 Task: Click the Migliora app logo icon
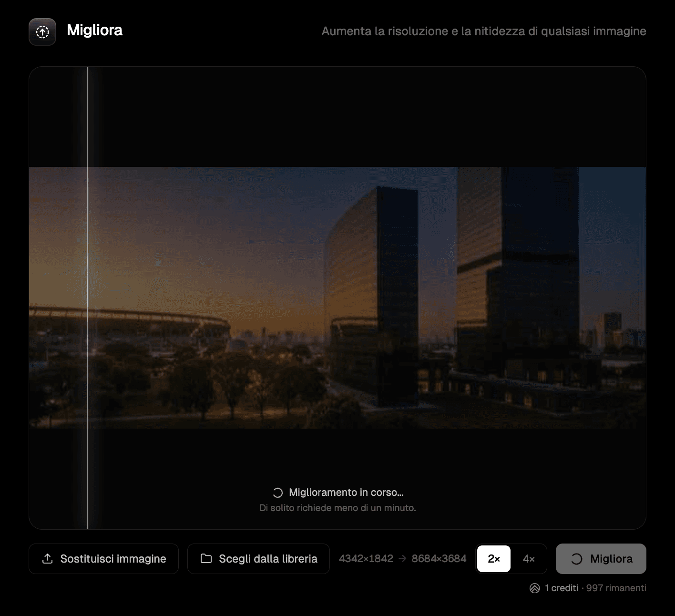coord(42,32)
